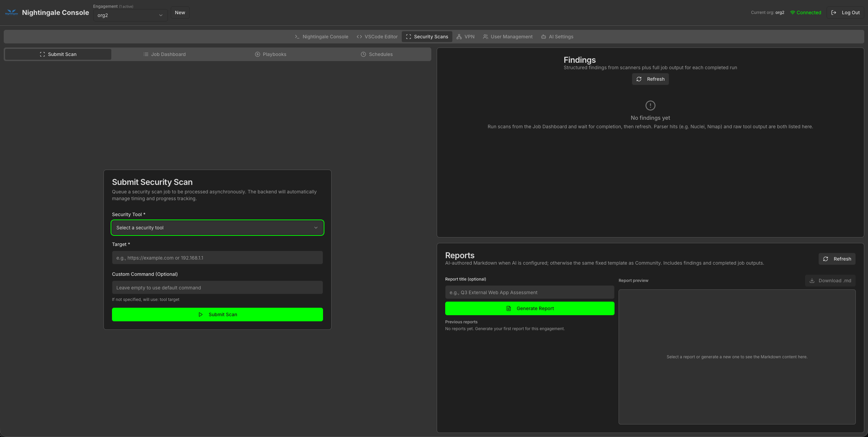
Task: Click the Findings heading
Action: point(580,60)
